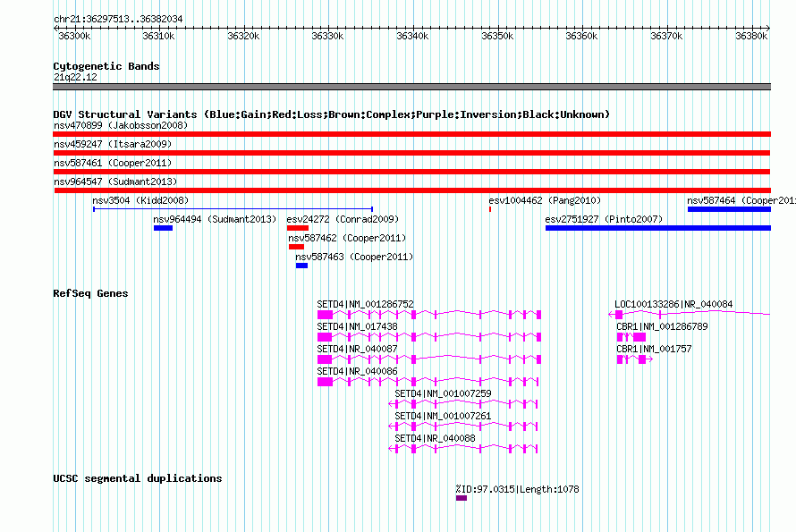
Task: Select the SETD4 NM_017438 gene model
Action: [x=429, y=337]
